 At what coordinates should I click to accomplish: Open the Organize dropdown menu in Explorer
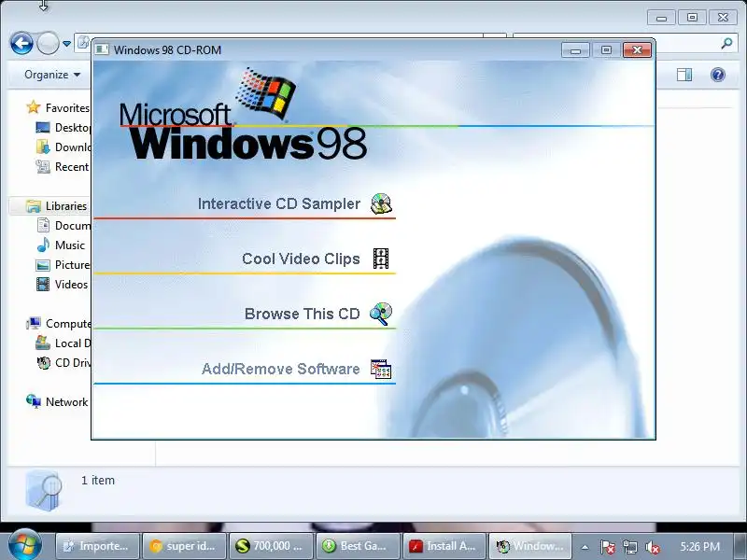pyautogui.click(x=52, y=75)
